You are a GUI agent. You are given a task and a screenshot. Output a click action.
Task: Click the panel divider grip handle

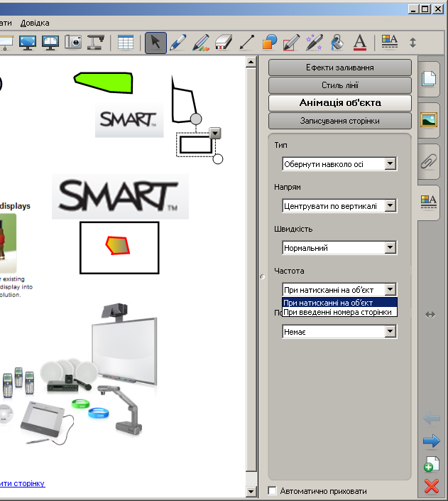pos(262,276)
